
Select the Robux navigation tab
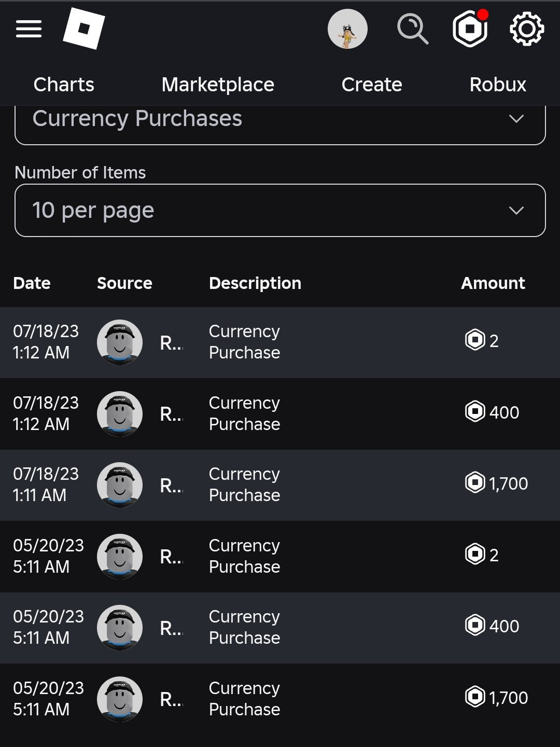click(498, 85)
